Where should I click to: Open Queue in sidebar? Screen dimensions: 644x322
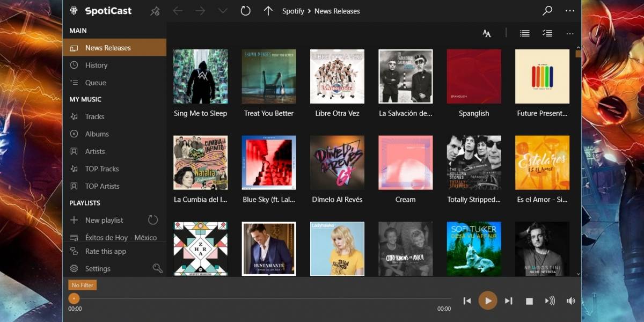(x=114, y=83)
